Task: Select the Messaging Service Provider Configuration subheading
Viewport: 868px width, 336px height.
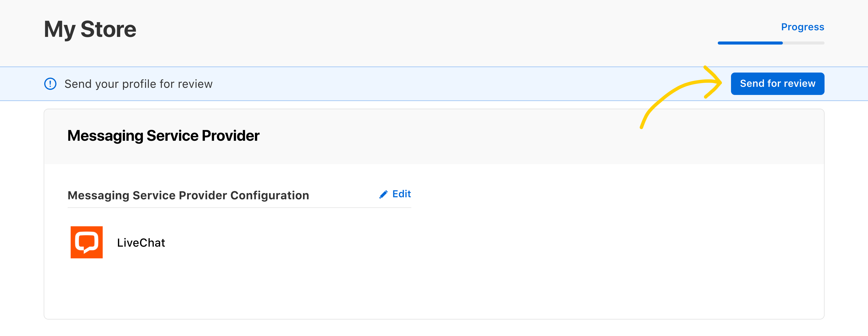Action: pyautogui.click(x=188, y=195)
